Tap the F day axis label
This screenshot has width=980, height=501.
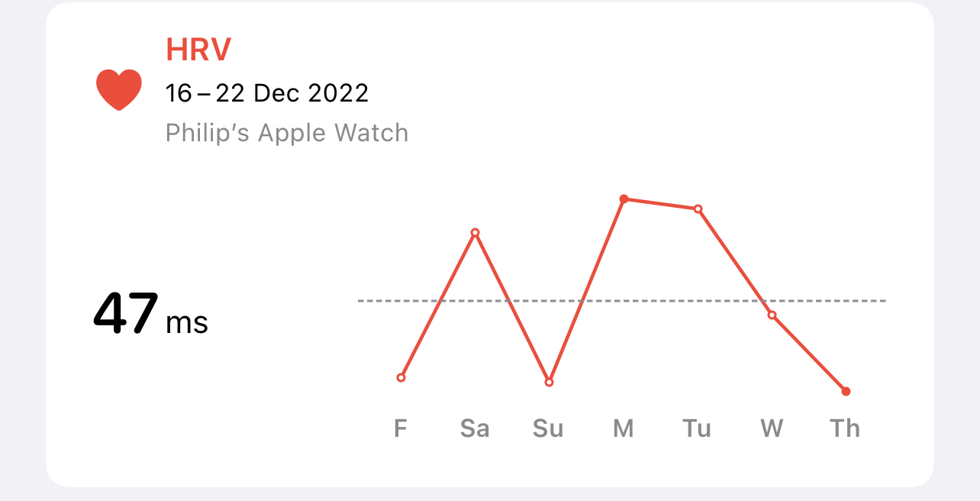[401, 428]
